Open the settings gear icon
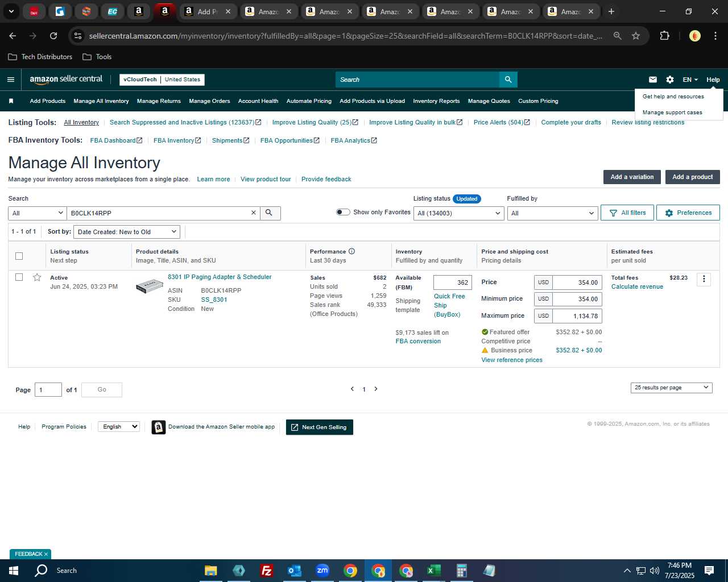728x582 pixels. (670, 80)
